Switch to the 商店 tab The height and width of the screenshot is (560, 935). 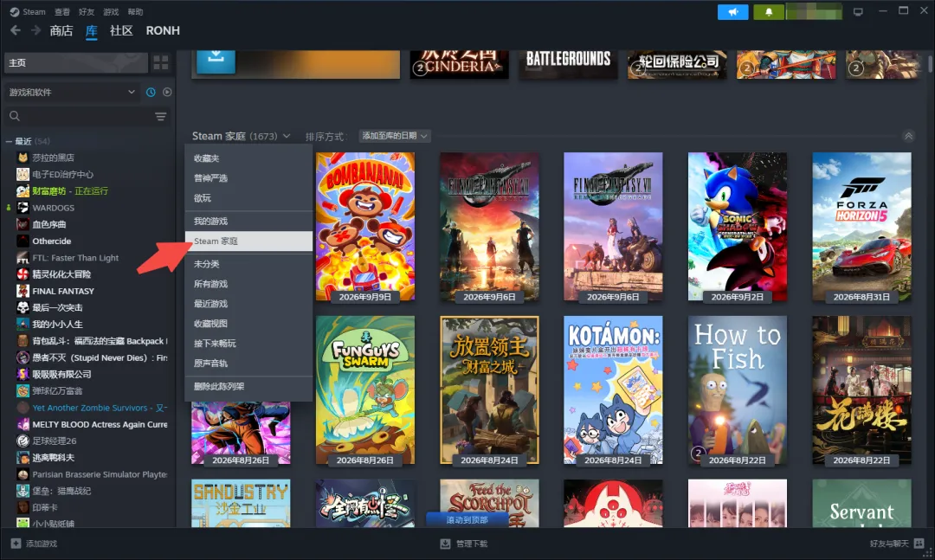point(61,30)
